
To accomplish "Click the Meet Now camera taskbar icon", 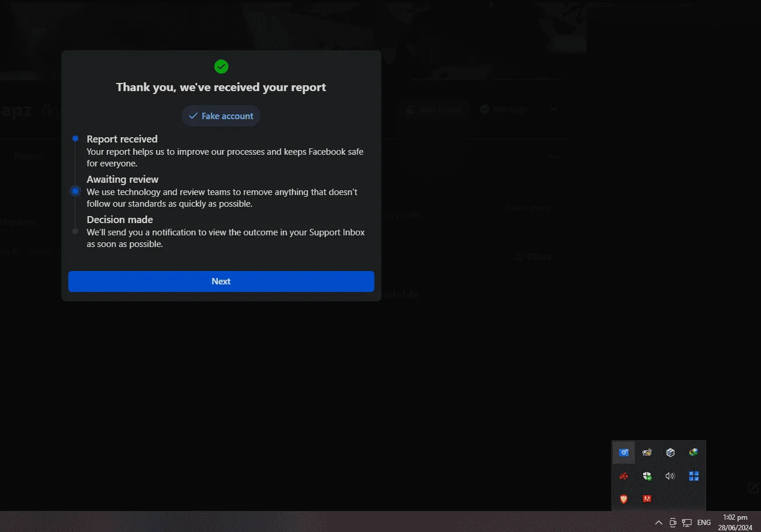I will [673, 522].
